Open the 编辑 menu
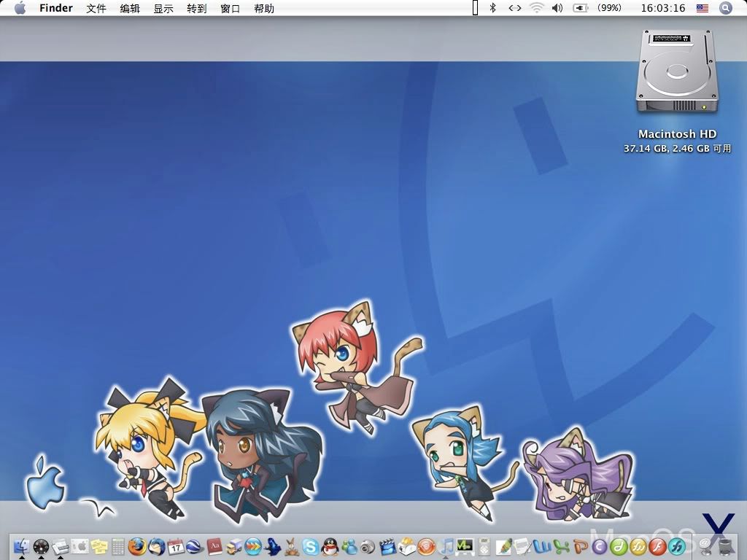Image resolution: width=747 pixels, height=560 pixels. coord(130,8)
